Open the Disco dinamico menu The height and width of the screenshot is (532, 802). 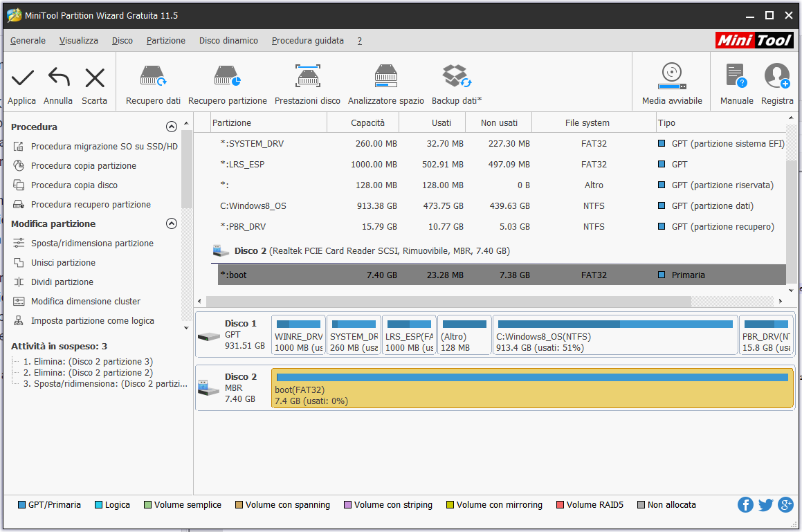tap(228, 41)
